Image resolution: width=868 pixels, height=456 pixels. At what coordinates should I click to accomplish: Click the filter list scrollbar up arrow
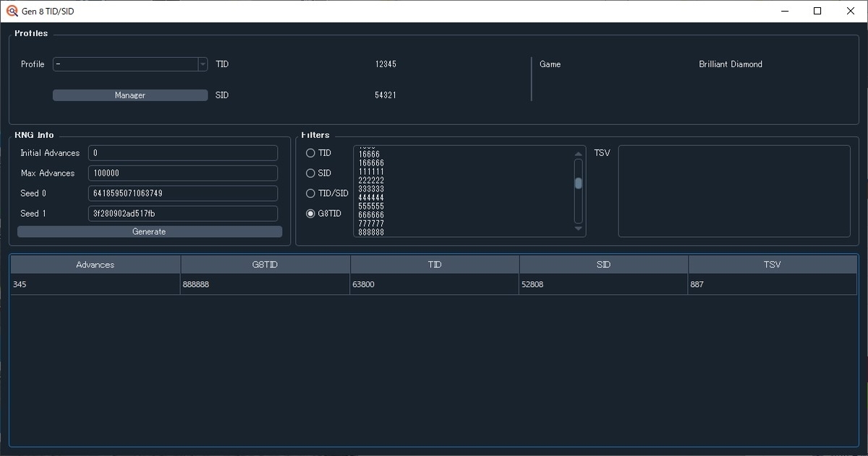tap(577, 152)
